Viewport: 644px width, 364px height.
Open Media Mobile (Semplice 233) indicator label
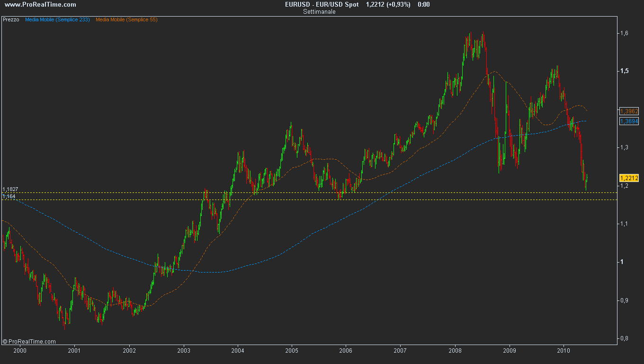[57, 19]
